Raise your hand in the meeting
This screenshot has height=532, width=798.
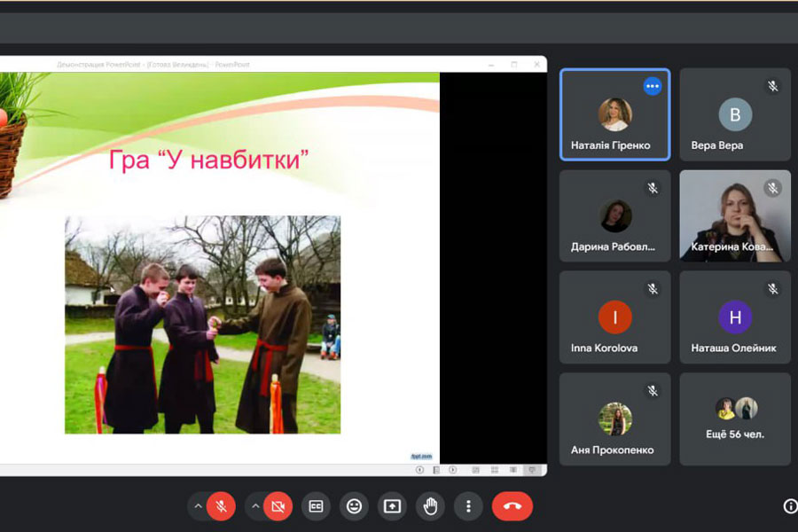[430, 506]
